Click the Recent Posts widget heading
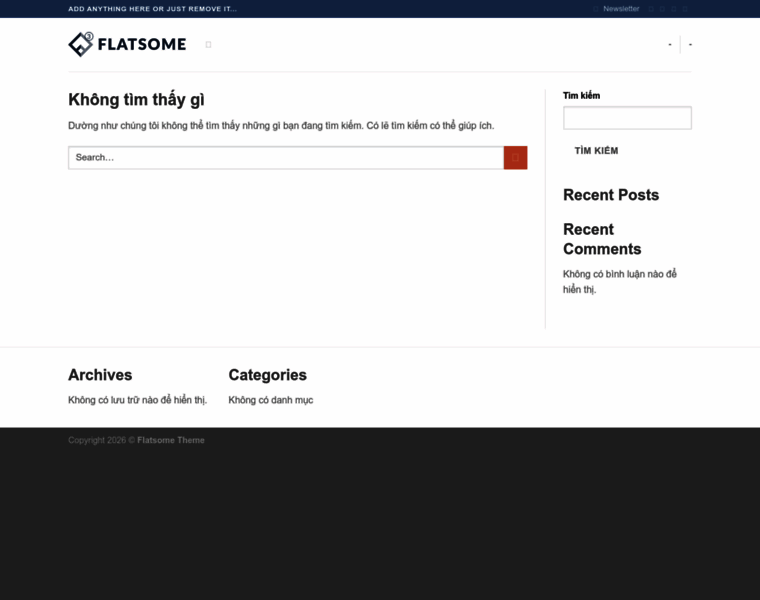 (x=610, y=195)
